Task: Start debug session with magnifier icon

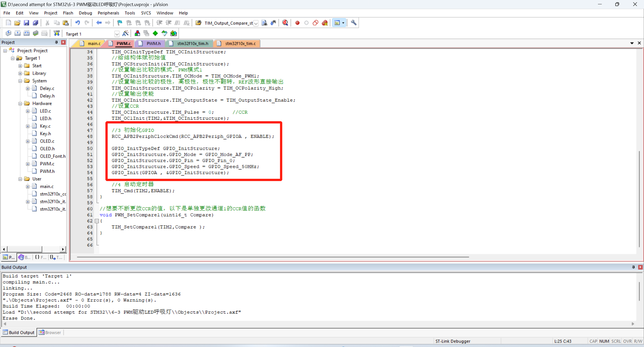Action: 285,23
